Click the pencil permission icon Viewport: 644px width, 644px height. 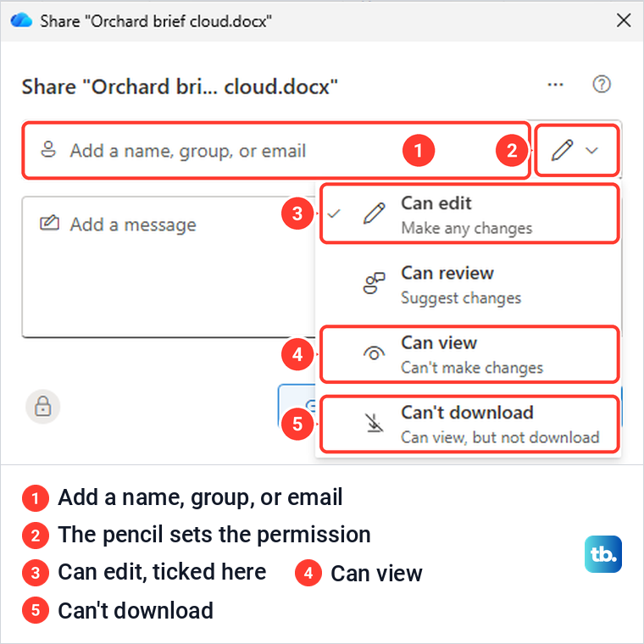(x=562, y=150)
